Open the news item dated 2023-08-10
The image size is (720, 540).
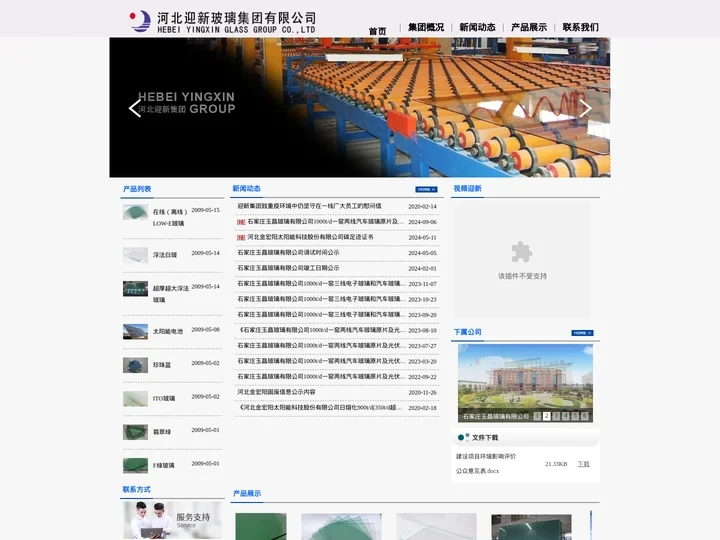point(321,330)
